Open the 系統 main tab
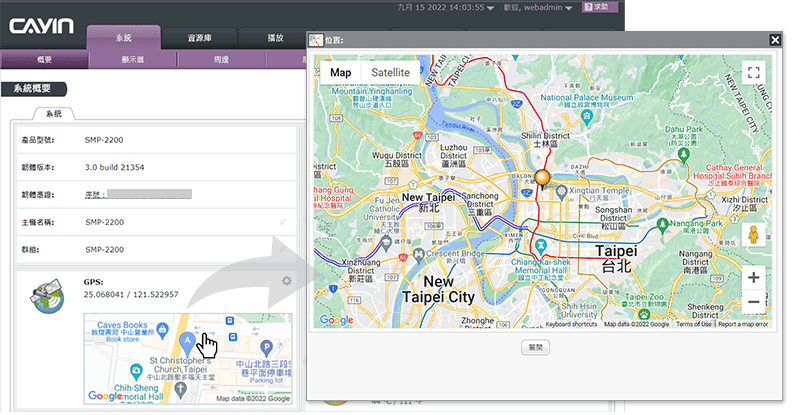Screen dimensions: 800x415 tap(123, 38)
